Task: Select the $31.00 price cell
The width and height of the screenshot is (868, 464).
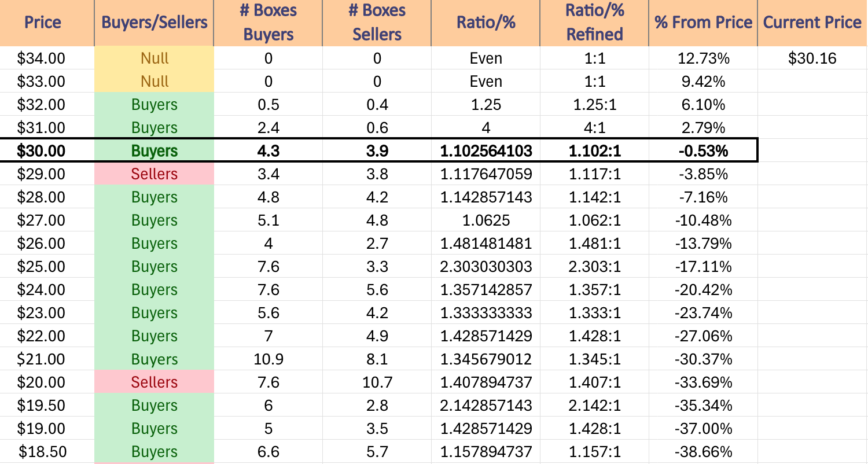Action: point(47,127)
